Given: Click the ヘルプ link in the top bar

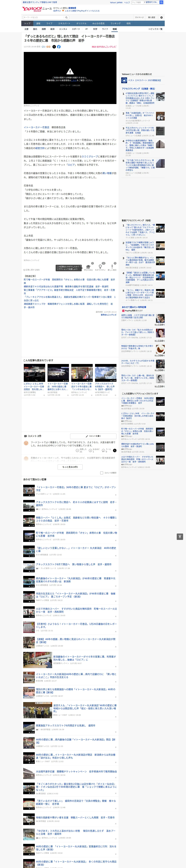Looking at the screenshot, I should click(127, 2).
